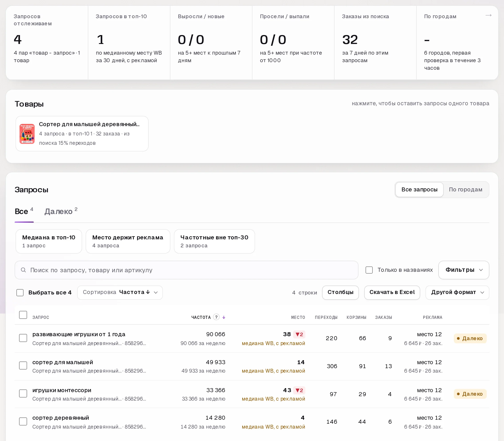Switch to the 'Все' tab

24,211
